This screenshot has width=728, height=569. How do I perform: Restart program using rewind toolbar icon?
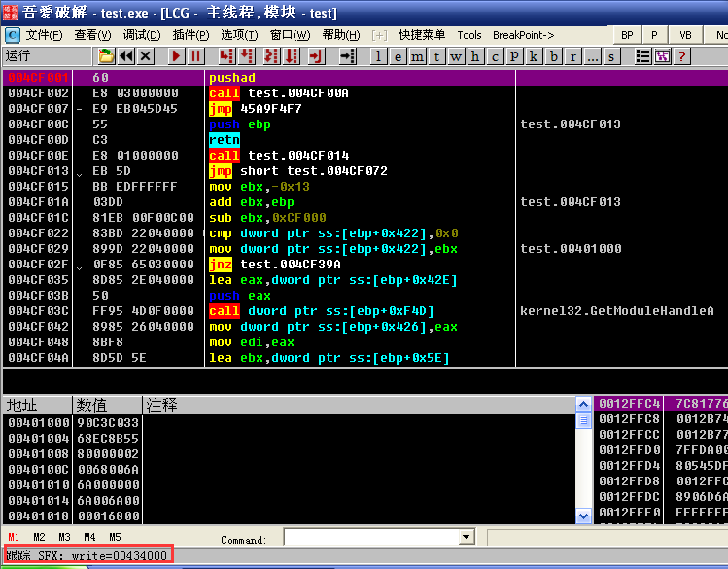pos(126,56)
